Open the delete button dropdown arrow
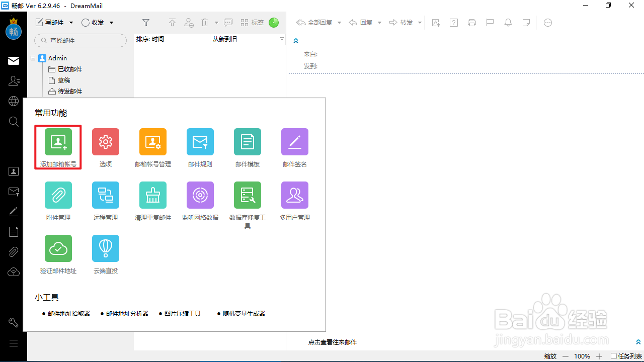 [x=216, y=23]
